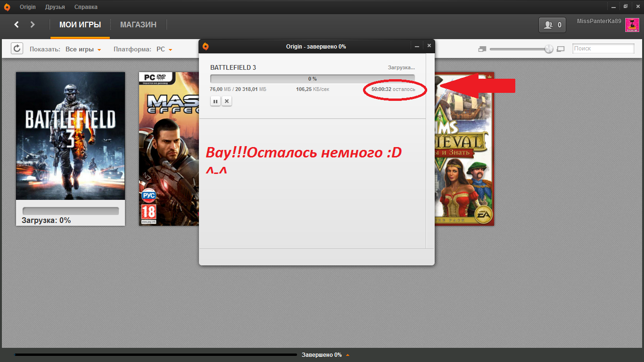Cancel the Battlefield 3 download
The width and height of the screenshot is (644, 362).
227,101
